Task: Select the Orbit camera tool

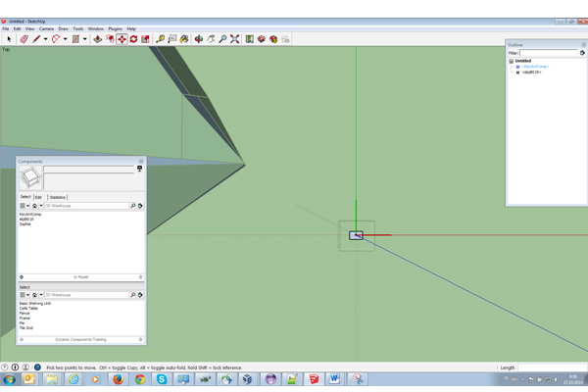Action: (x=198, y=39)
